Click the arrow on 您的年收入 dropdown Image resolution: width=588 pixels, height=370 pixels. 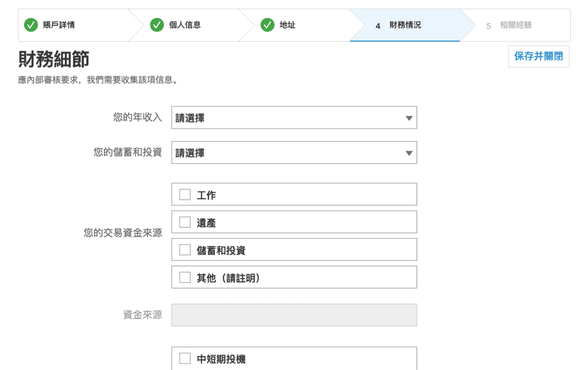pyautogui.click(x=409, y=118)
